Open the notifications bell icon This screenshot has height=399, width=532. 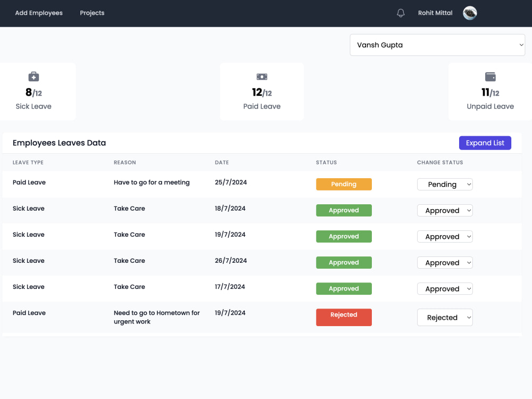[401, 13]
